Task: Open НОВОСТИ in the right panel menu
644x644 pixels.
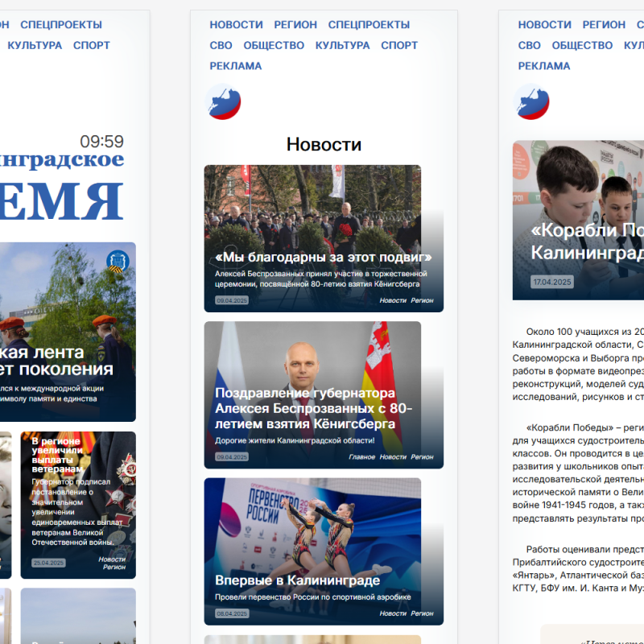Action: (545, 25)
